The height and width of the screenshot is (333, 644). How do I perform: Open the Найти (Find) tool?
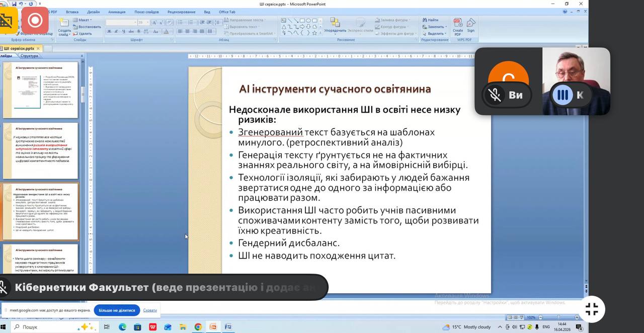pos(431,20)
